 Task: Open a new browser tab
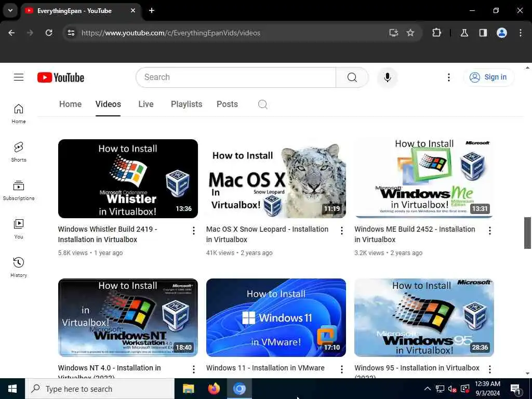[152, 10]
